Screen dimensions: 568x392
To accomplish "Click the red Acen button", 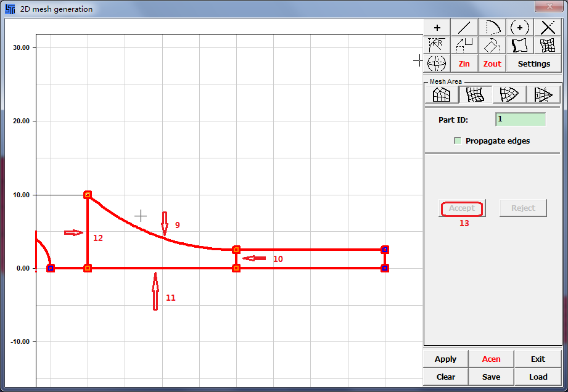I will pos(491,359).
